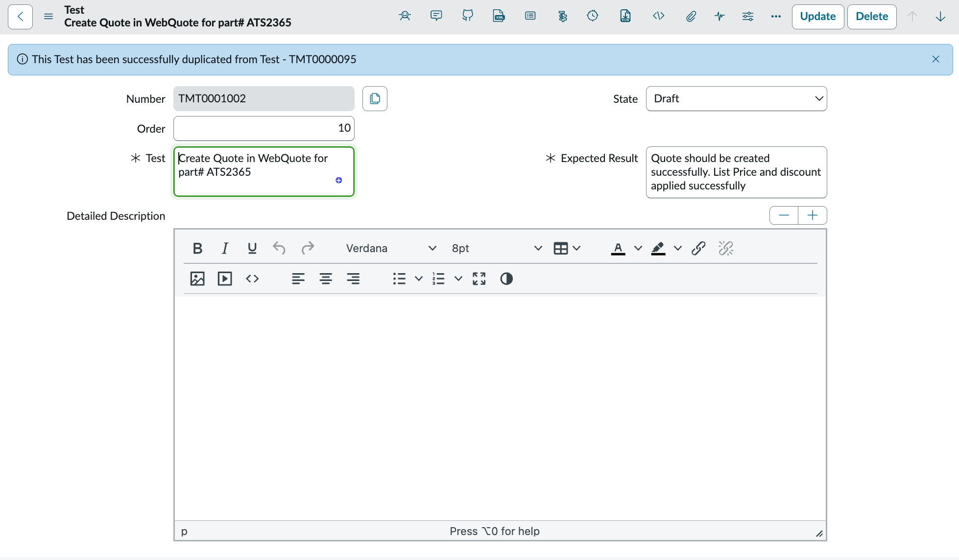
Task: Align text center
Action: point(326,279)
